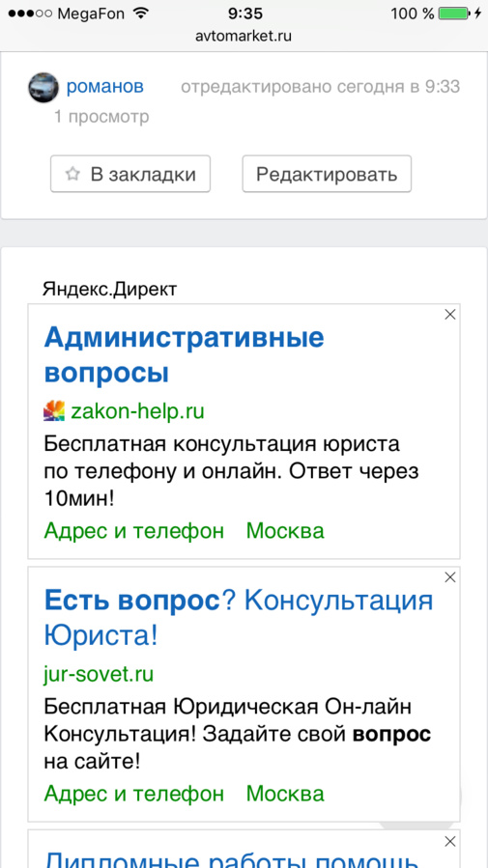Tap the battery indicator in status bar
The width and height of the screenshot is (488, 868).
(x=454, y=14)
